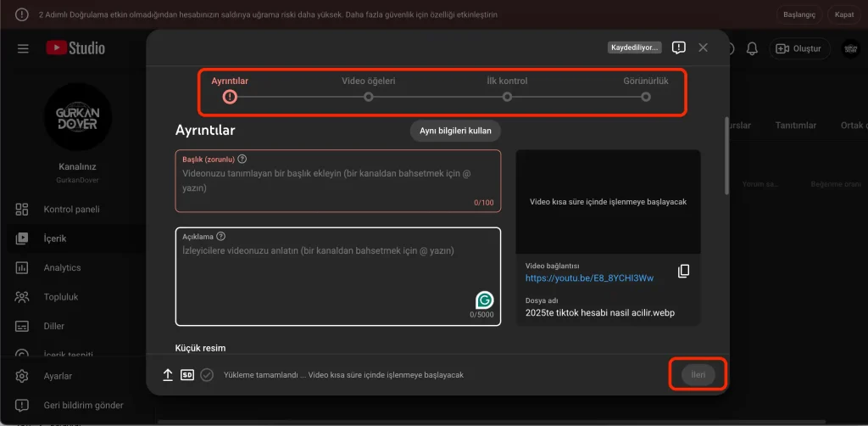868x426 pixels.
Task: Click the Oluştur create button
Action: tap(799, 48)
